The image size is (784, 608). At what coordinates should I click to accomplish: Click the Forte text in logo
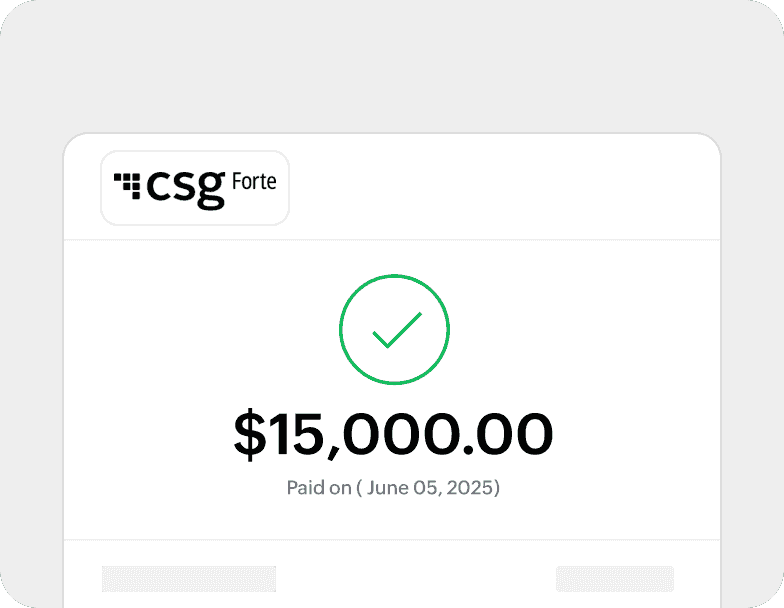(x=253, y=184)
